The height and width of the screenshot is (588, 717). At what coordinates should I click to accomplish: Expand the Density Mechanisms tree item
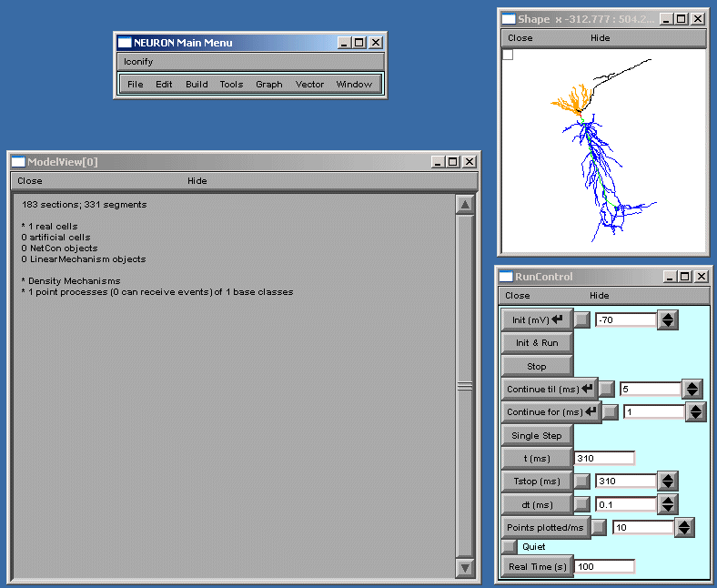pyautogui.click(x=23, y=281)
